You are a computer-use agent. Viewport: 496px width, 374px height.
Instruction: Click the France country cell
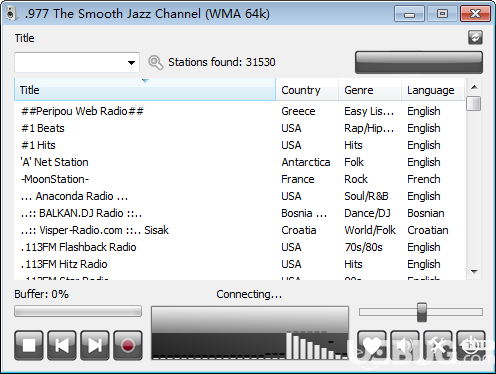coord(298,179)
